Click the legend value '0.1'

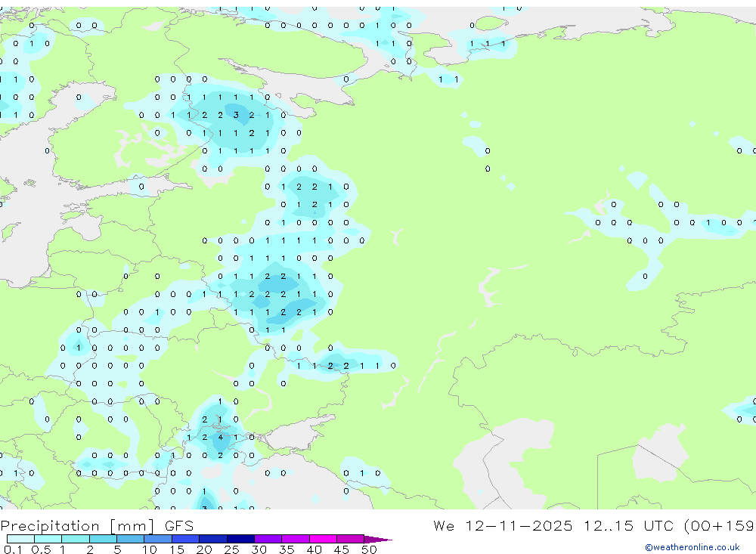[x=13, y=549]
